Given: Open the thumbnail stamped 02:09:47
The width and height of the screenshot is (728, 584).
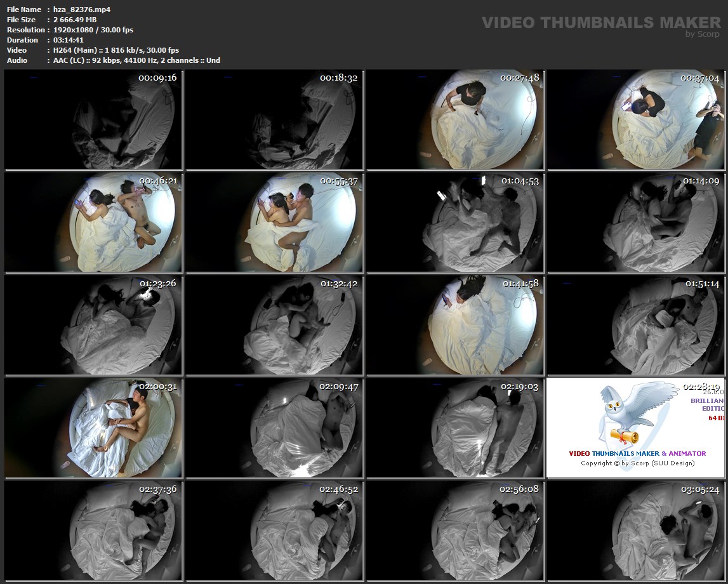Looking at the screenshot, I should click(274, 428).
